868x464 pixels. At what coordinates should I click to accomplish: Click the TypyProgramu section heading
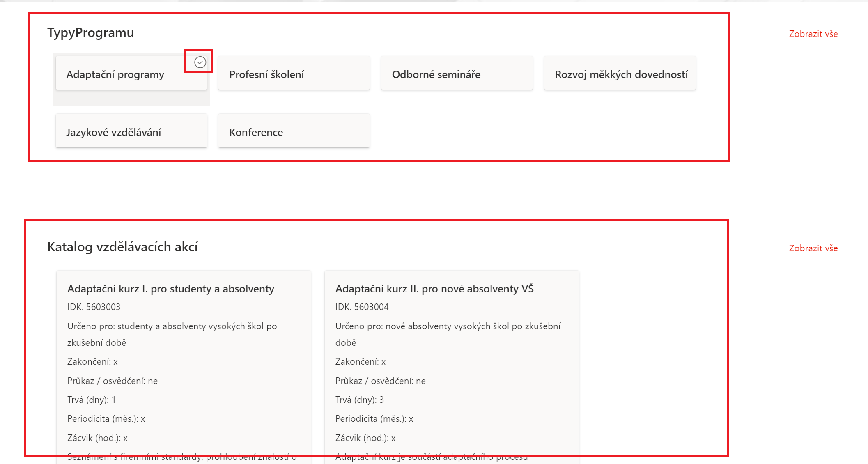(x=90, y=32)
